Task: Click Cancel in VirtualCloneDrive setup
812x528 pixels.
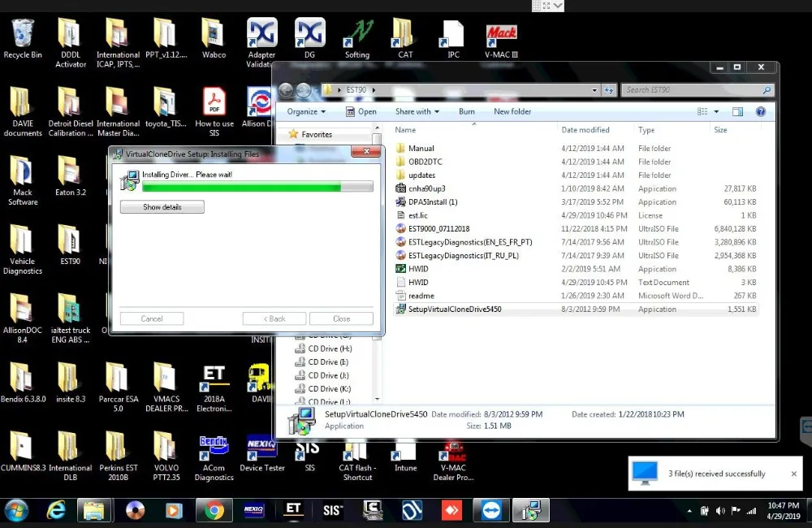Action: (x=152, y=318)
